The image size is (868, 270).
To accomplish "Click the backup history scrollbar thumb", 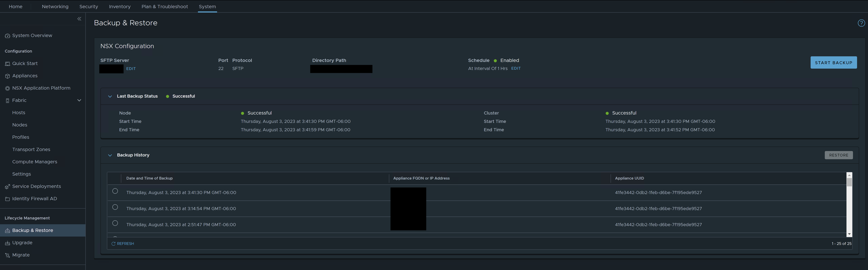I will [x=849, y=182].
